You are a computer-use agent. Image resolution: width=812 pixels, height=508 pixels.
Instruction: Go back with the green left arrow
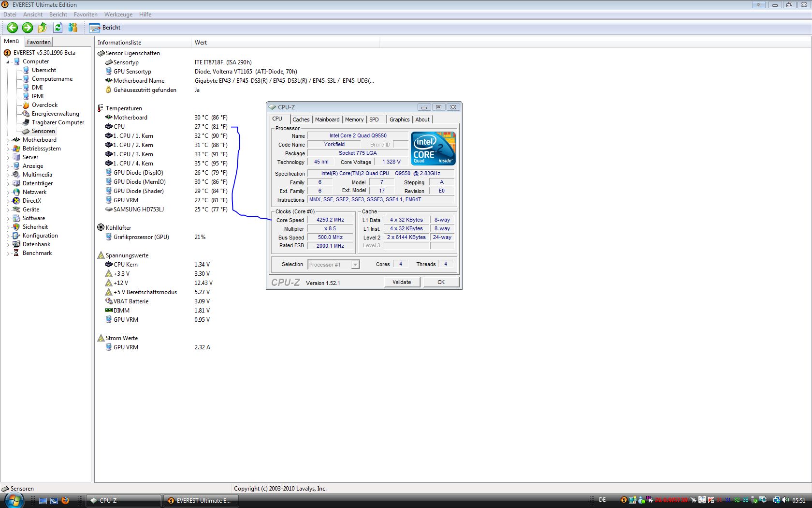click(13, 28)
